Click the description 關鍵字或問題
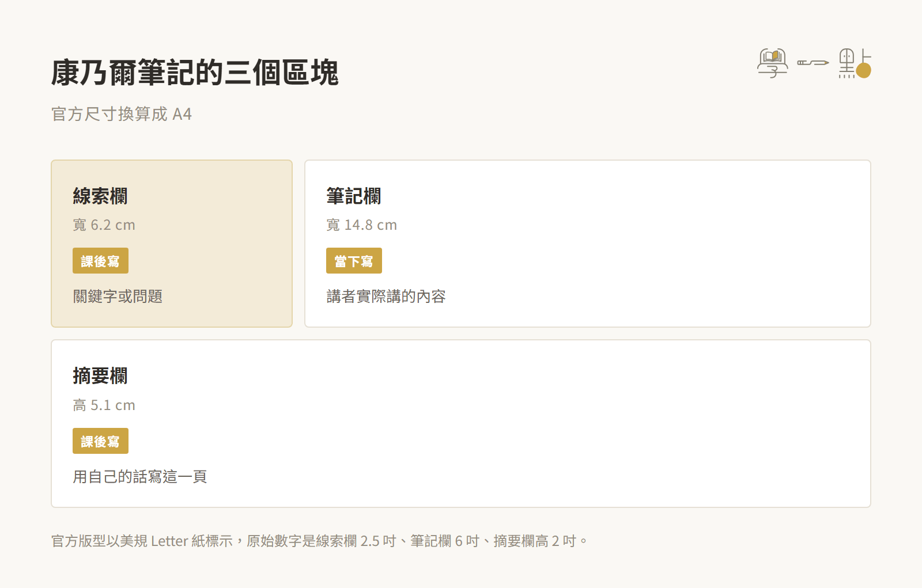The width and height of the screenshot is (922, 588). 118,297
